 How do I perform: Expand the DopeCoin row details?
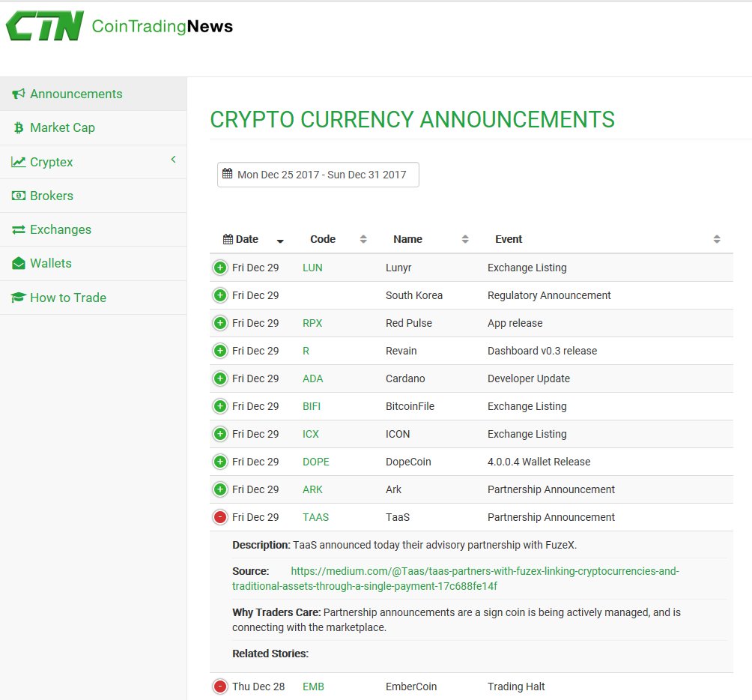point(220,462)
